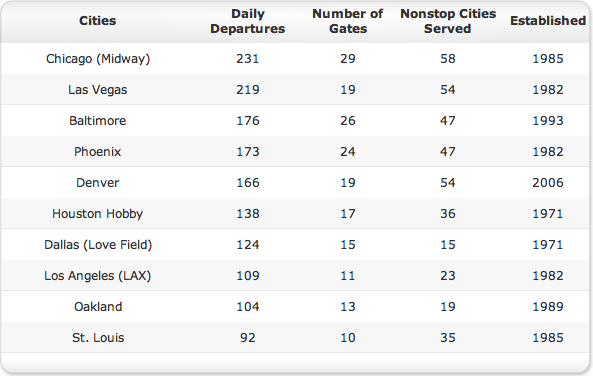Click the Established column header

point(548,21)
